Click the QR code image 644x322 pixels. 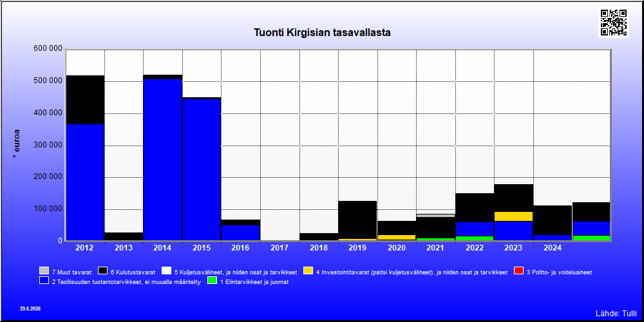(614, 23)
